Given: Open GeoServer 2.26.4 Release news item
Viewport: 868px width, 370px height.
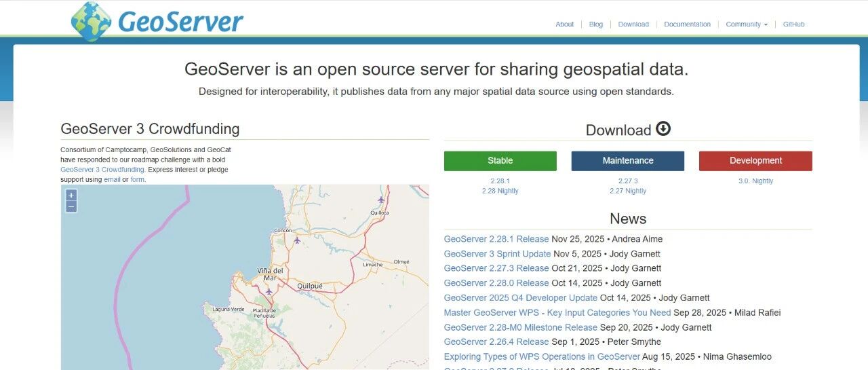Looking at the screenshot, I should coord(496,342).
